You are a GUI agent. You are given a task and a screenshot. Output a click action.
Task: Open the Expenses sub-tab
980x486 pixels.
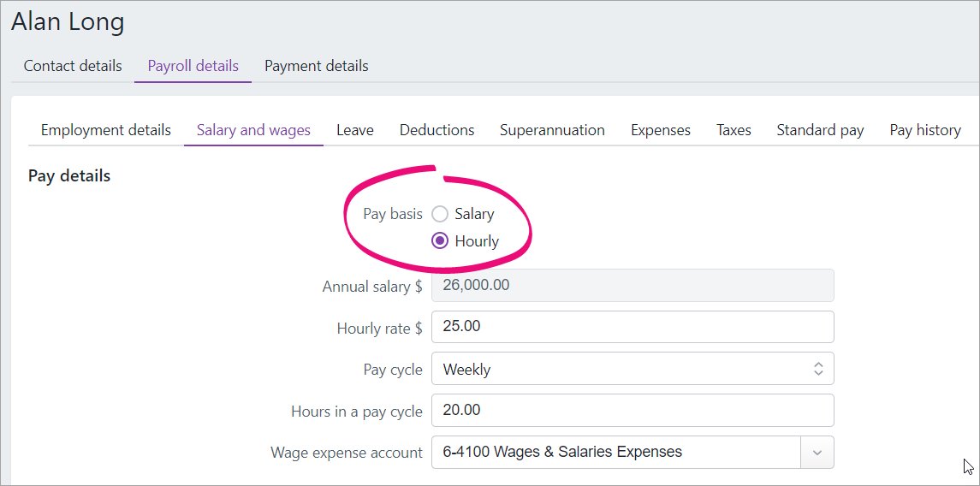660,130
